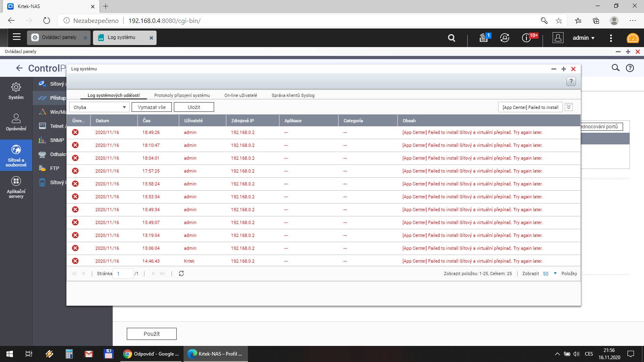Switch to Log systémových událostí tab
The width and height of the screenshot is (644, 362).
[x=114, y=95]
